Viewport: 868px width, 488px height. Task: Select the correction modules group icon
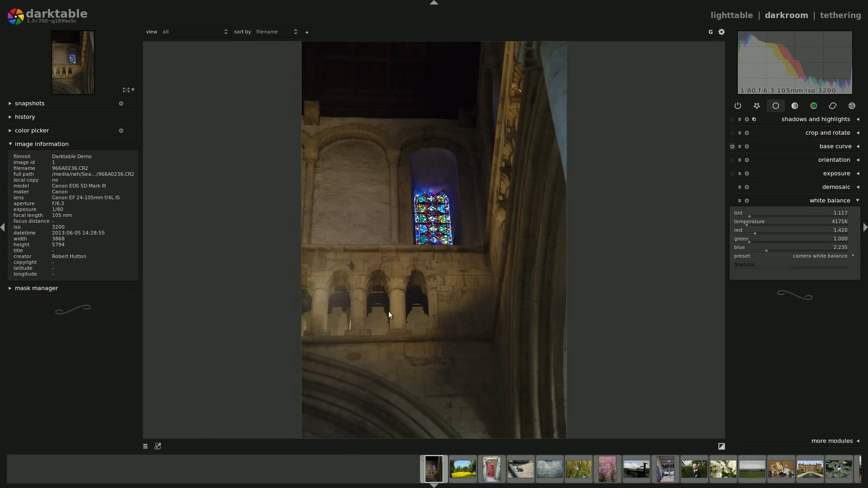tap(832, 106)
